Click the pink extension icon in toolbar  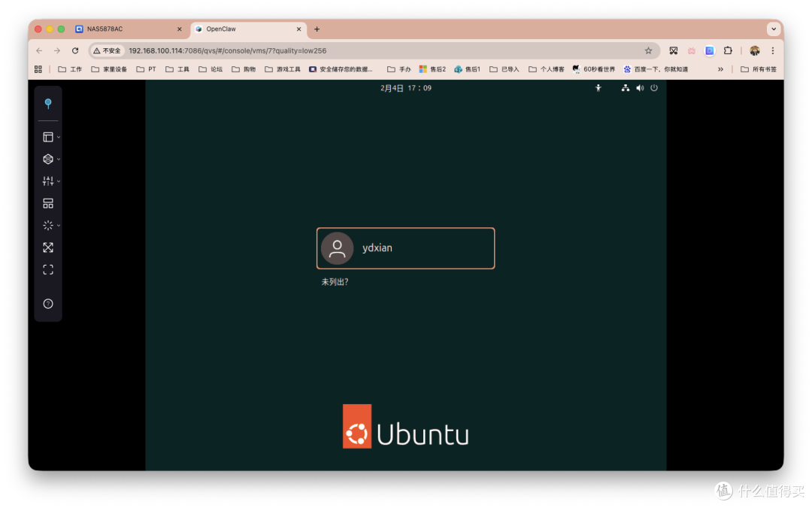tap(692, 51)
